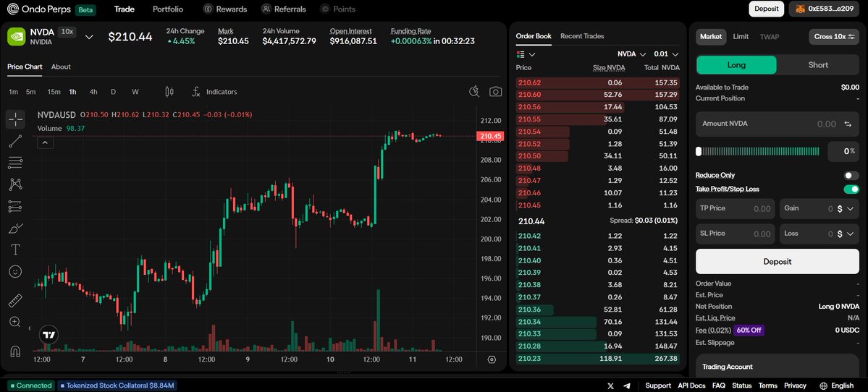868x392 pixels.
Task: Click the 210.60 ask price row
Action: click(x=598, y=95)
